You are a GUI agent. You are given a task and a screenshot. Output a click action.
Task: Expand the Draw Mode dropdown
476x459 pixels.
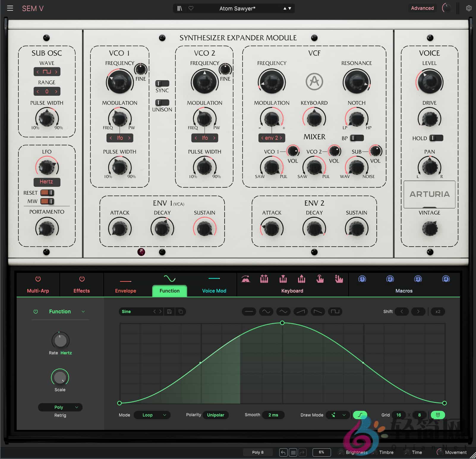point(338,415)
